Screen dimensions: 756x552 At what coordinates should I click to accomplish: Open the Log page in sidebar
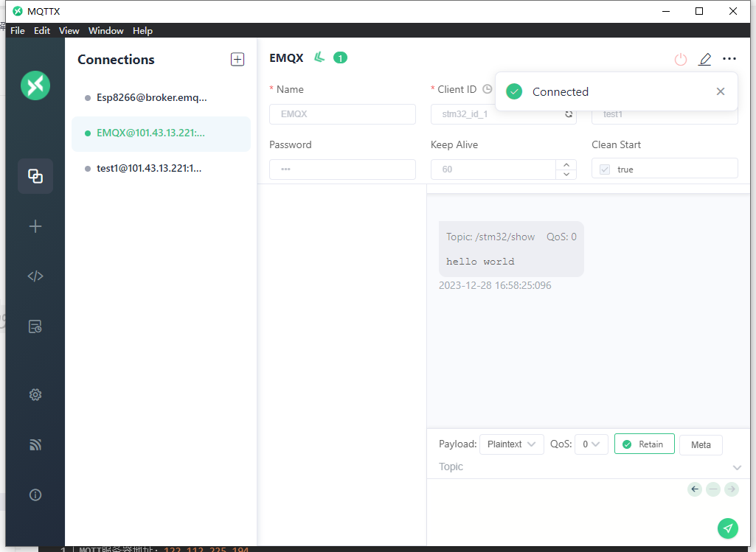pyautogui.click(x=35, y=326)
